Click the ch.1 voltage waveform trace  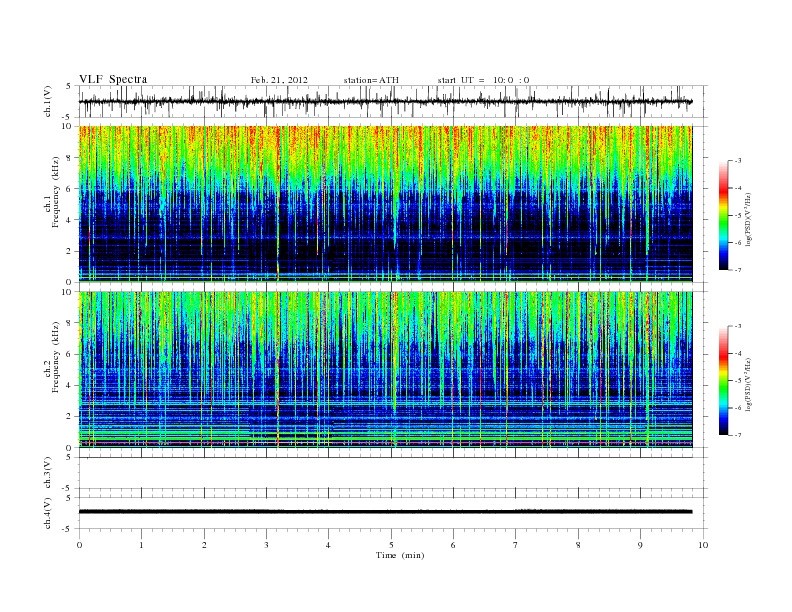tap(385, 101)
